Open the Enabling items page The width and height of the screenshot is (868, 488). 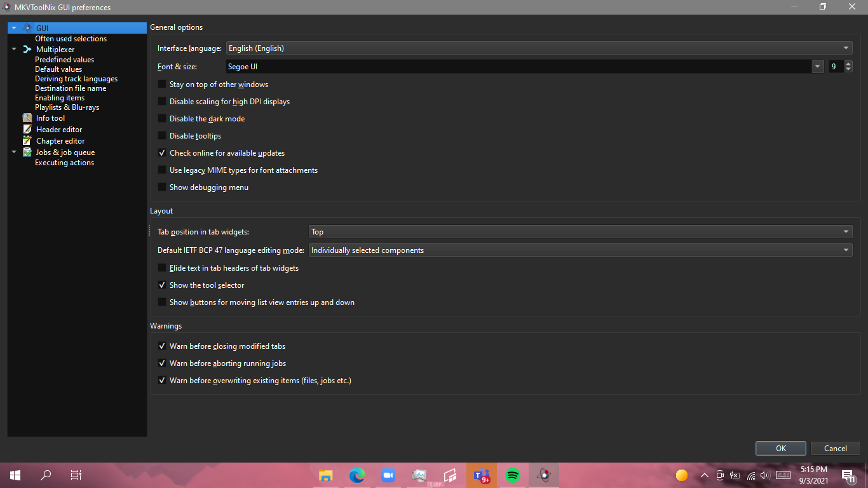(x=60, y=98)
